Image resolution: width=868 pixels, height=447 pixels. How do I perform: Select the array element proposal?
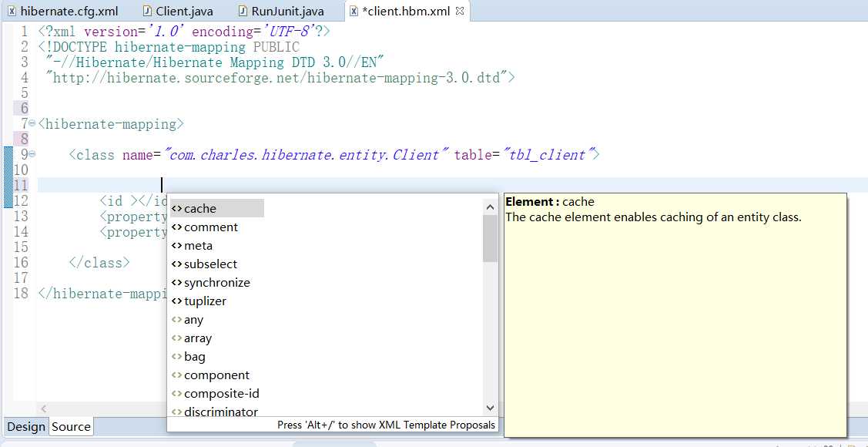click(x=198, y=338)
